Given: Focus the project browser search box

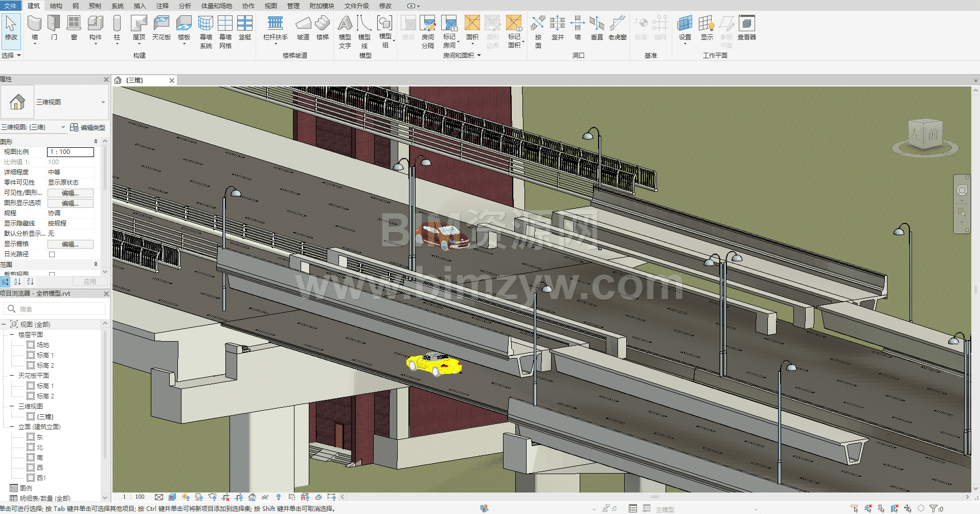Looking at the screenshot, I should click(x=56, y=309).
